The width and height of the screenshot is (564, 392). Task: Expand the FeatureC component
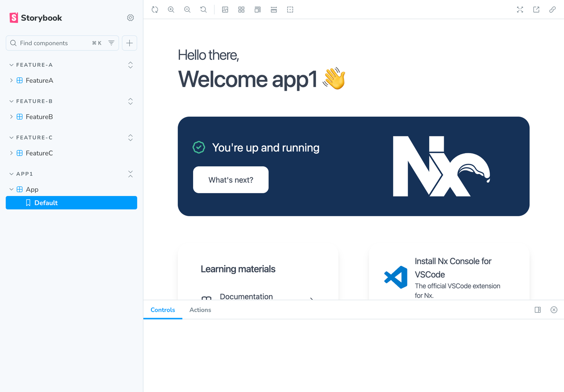point(35,153)
